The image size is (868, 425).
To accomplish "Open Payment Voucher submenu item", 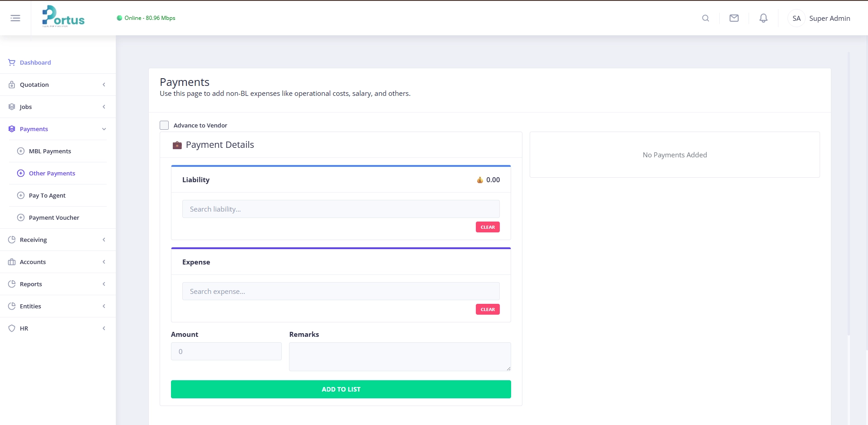I will point(54,217).
